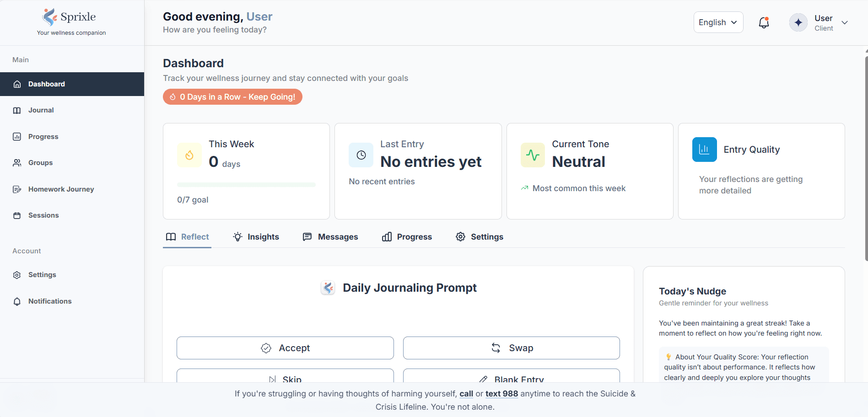Click the Current Tone pulse icon
Screen dimensions: 868x417
point(533,155)
